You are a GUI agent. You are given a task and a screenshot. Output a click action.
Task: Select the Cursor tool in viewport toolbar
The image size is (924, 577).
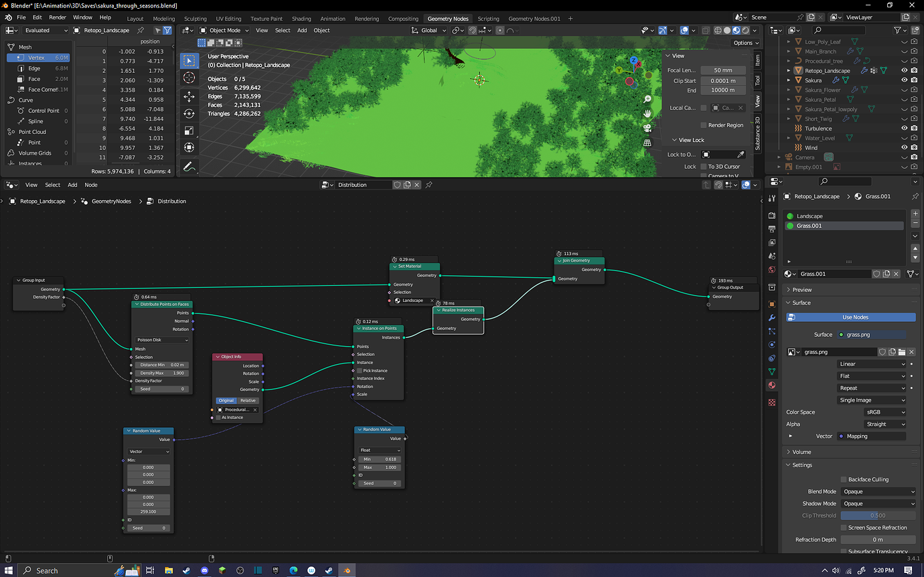click(x=189, y=78)
